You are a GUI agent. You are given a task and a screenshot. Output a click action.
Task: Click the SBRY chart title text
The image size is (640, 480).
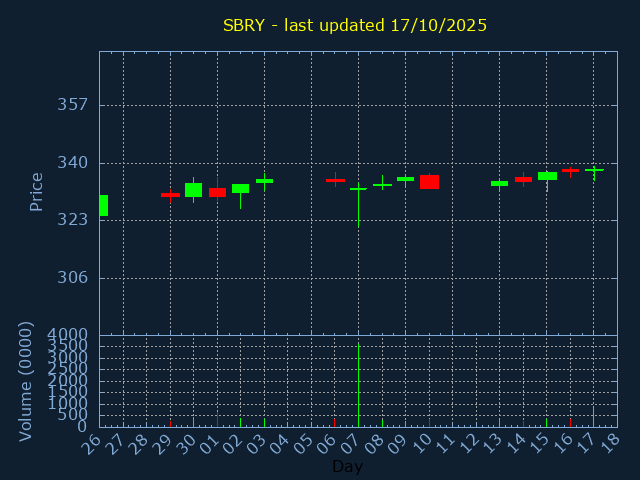tap(355, 25)
